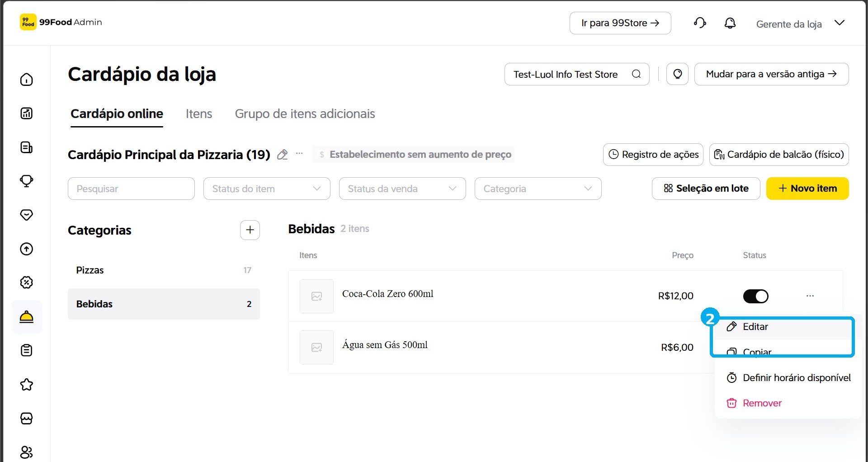The height and width of the screenshot is (462, 868).
Task: Open the analytics chart sidebar icon
Action: 27,113
